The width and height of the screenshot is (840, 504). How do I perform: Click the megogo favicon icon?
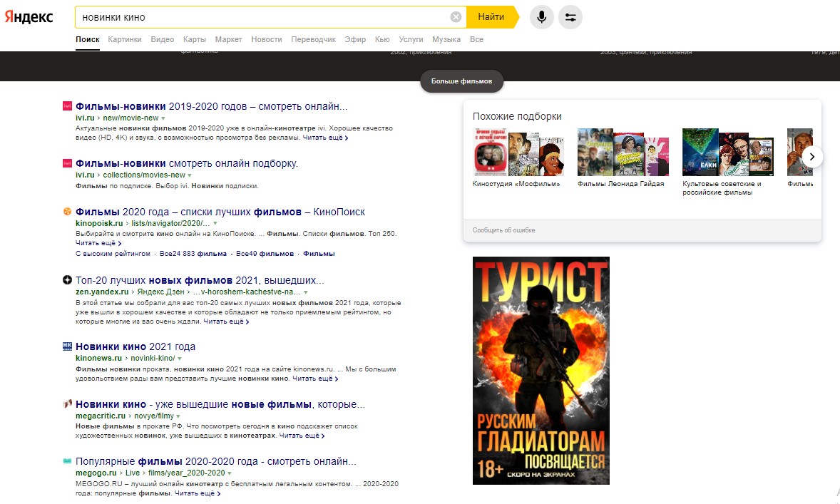pos(67,461)
